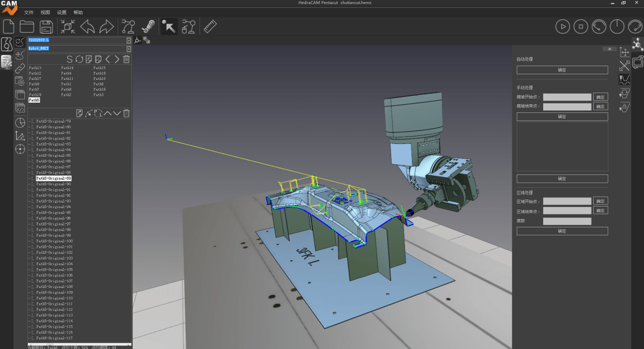Select Path13 in the path list
The height and width of the screenshot is (349, 644).
[x=35, y=68]
